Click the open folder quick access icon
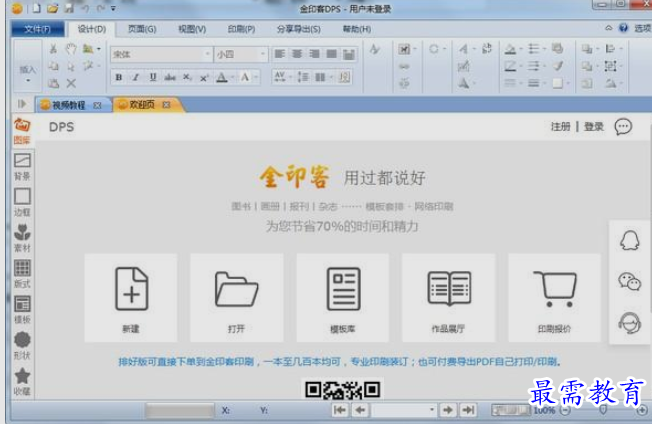652x424 pixels. (x=52, y=8)
